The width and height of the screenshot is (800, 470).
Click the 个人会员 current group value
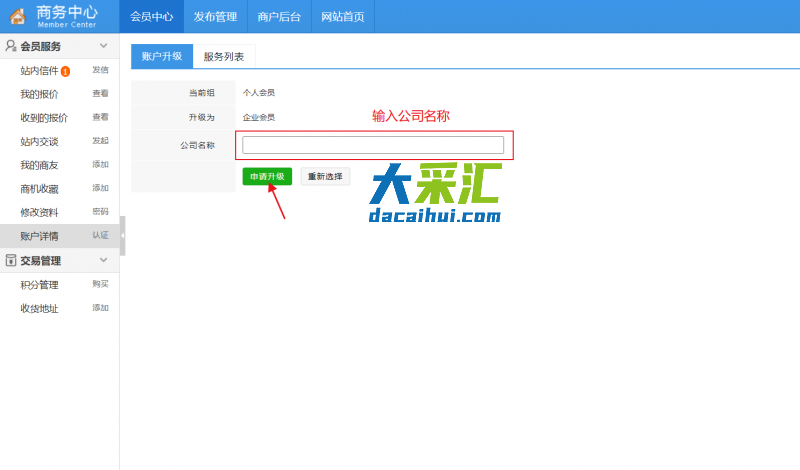259,92
